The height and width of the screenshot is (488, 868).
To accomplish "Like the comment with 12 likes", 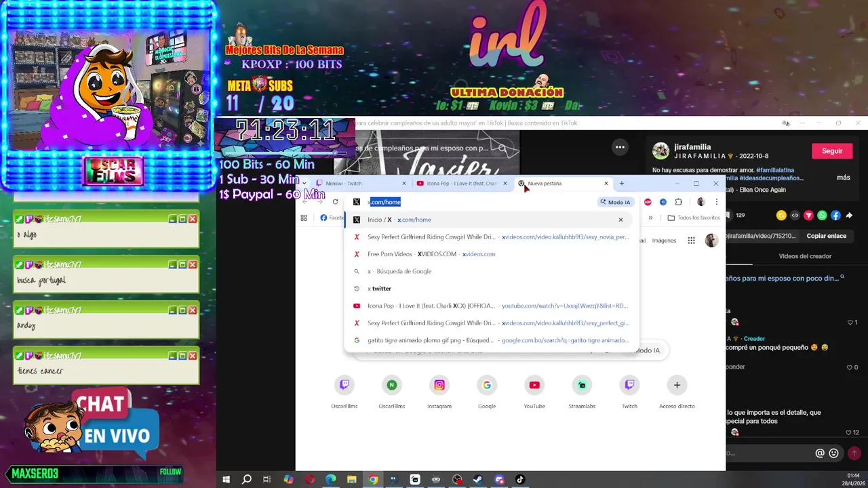I will [849, 432].
